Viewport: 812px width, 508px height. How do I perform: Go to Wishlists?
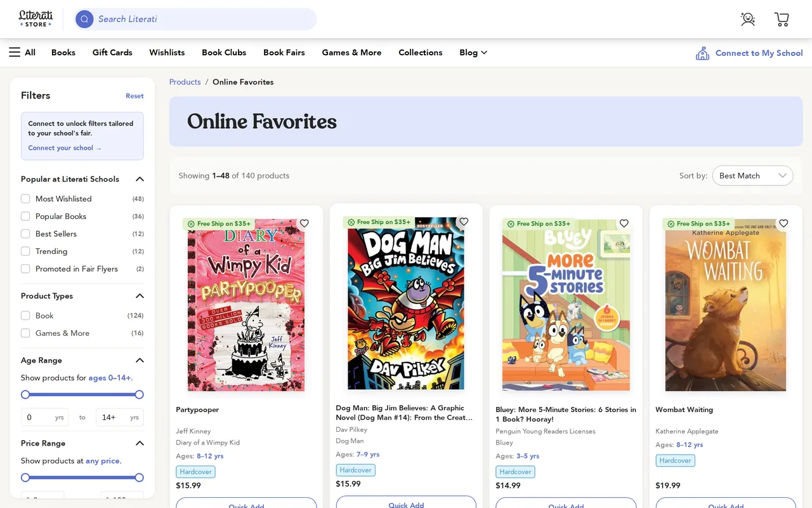pyautogui.click(x=167, y=53)
